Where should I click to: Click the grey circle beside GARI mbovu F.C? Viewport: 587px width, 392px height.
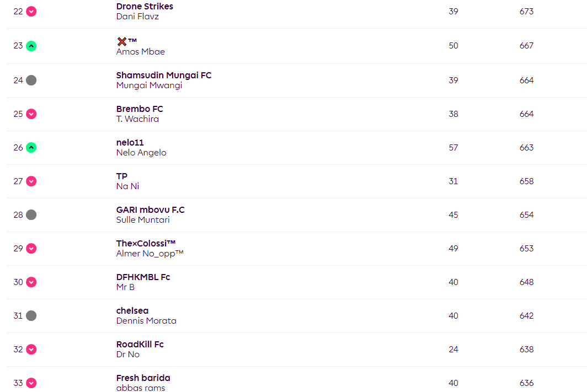[x=31, y=215]
